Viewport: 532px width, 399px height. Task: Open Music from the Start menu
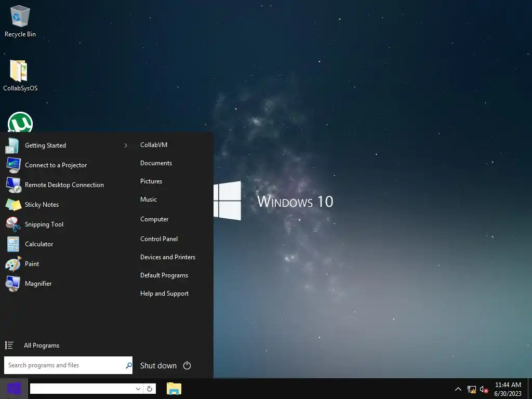[148, 199]
